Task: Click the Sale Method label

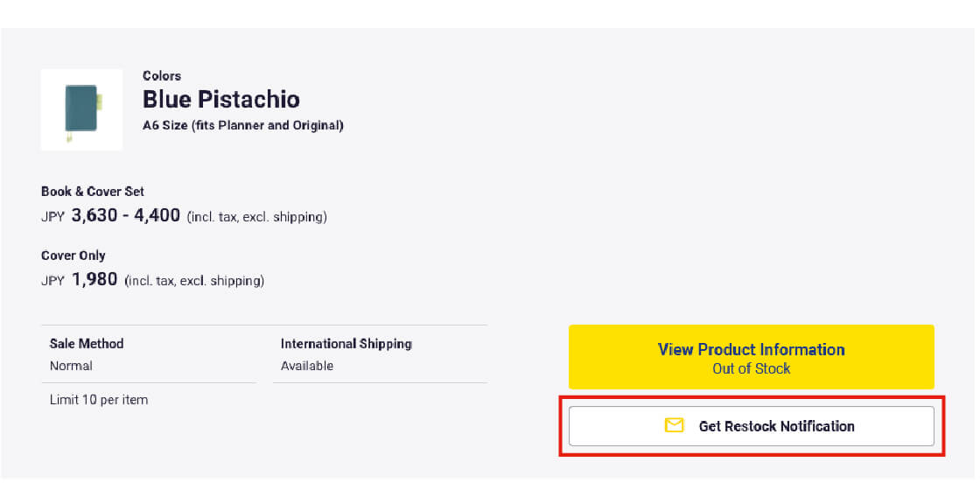Action: [87, 344]
